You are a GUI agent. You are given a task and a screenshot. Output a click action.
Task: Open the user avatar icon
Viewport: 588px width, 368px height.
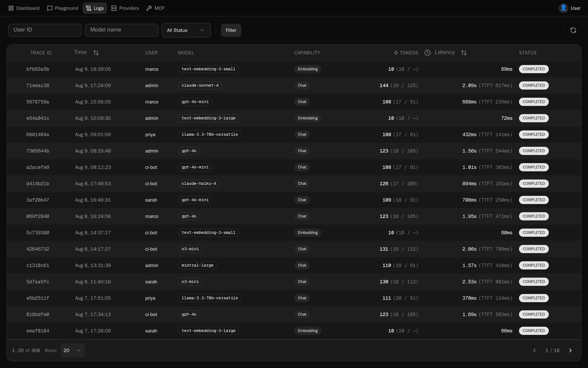(563, 8)
